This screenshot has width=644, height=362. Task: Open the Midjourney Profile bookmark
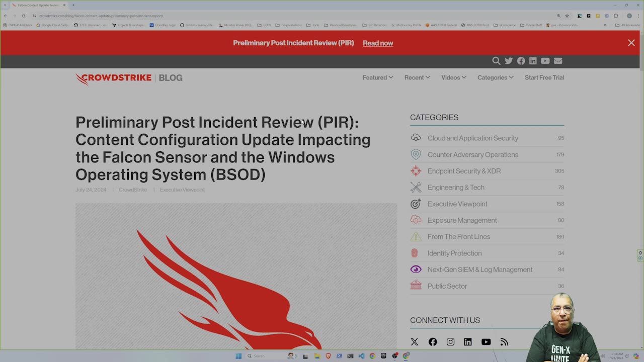pos(406,25)
